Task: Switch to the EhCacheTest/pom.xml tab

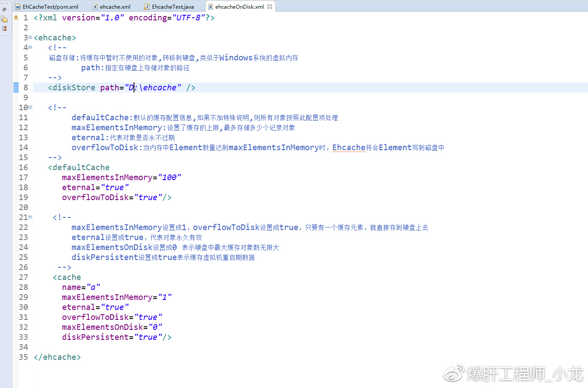Action: (46, 7)
